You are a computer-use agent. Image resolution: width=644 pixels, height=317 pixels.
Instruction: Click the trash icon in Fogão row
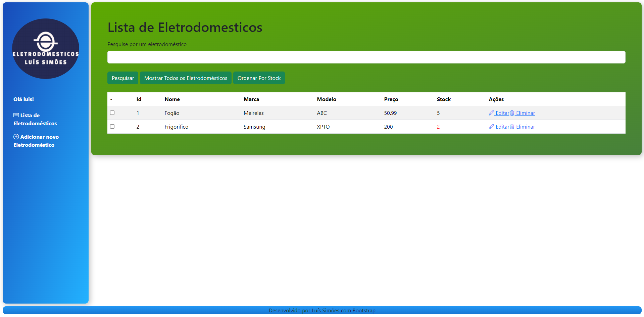512,113
